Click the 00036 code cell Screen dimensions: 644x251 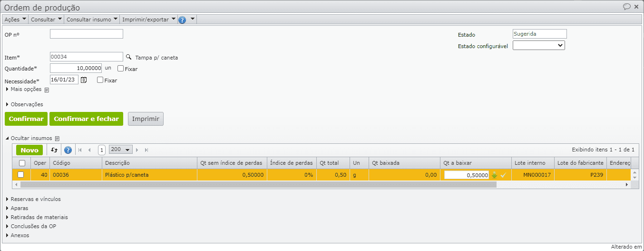click(x=76, y=175)
